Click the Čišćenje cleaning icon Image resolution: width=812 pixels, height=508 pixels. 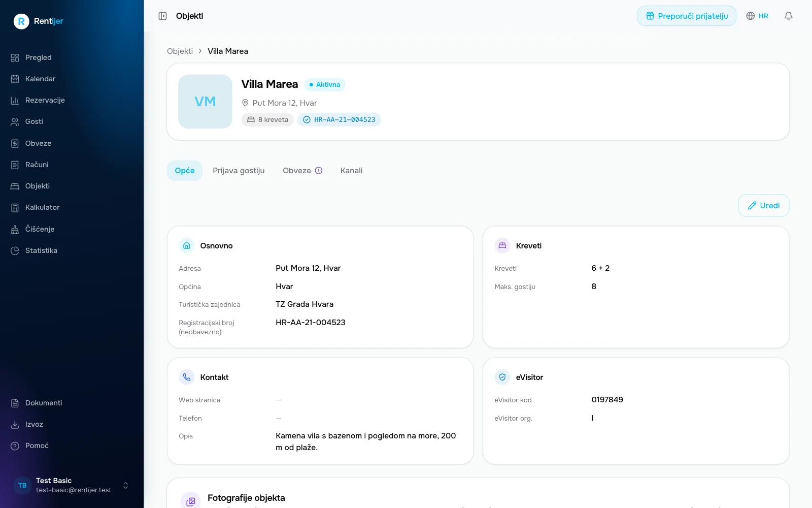15,229
